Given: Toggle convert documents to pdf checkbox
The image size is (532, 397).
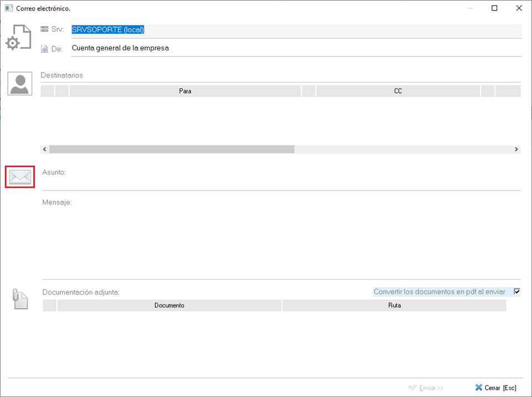Looking at the screenshot, I should (x=517, y=292).
